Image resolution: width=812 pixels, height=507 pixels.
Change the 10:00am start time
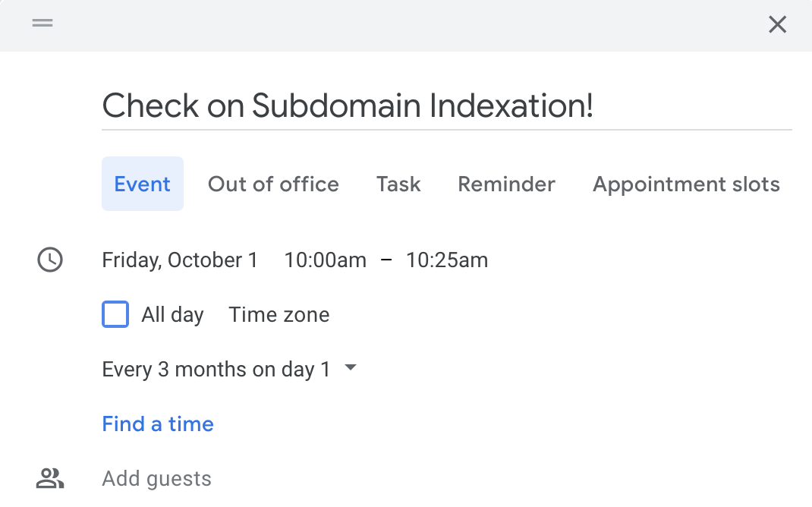[x=325, y=260]
